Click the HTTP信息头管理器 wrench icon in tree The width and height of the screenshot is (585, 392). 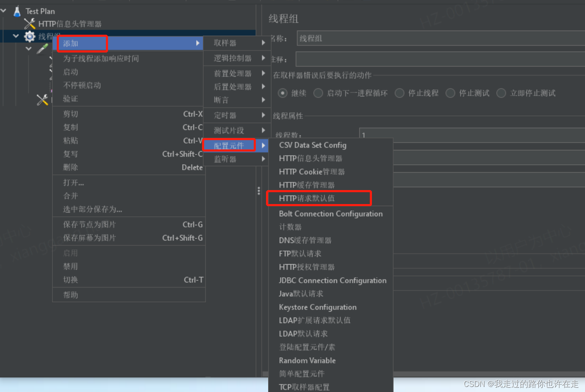tap(30, 24)
